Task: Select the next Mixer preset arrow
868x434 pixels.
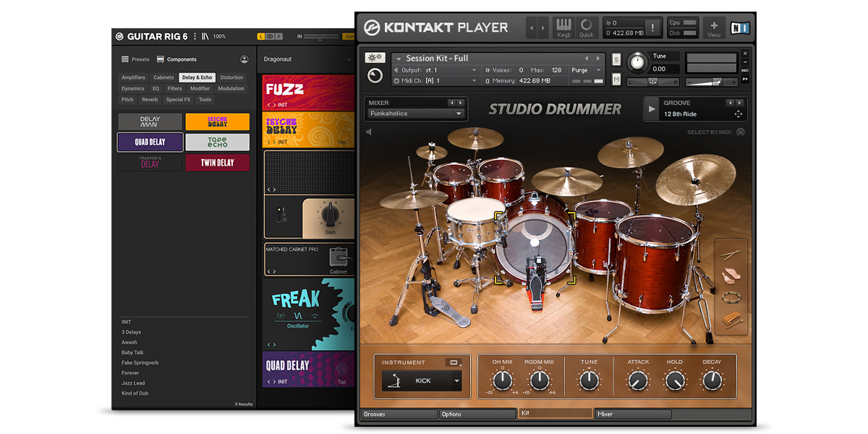Action: (x=460, y=103)
